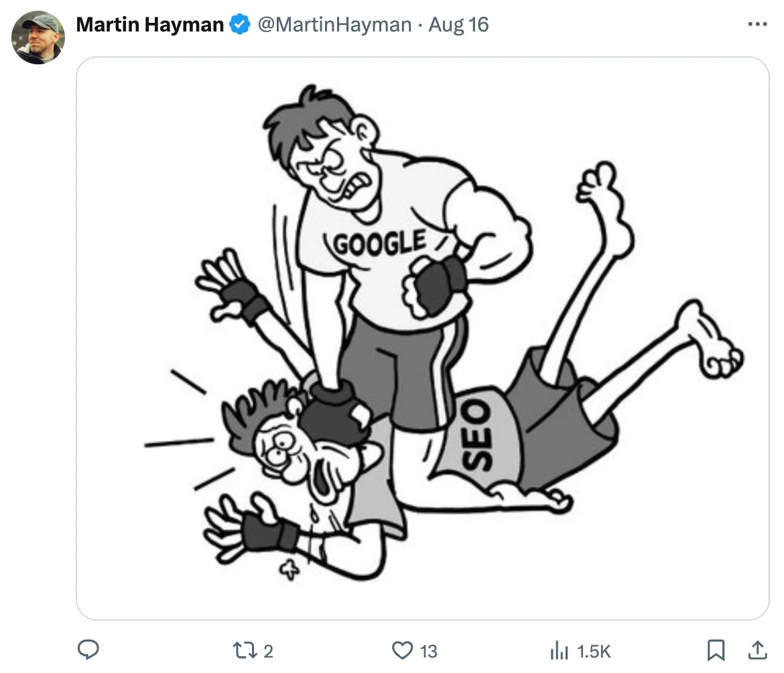Click the 1.5K views count

(x=594, y=651)
